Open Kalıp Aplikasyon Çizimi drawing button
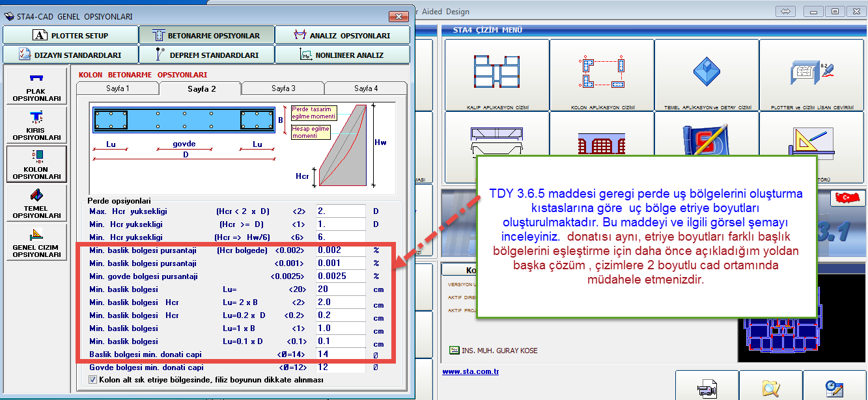 click(x=497, y=75)
